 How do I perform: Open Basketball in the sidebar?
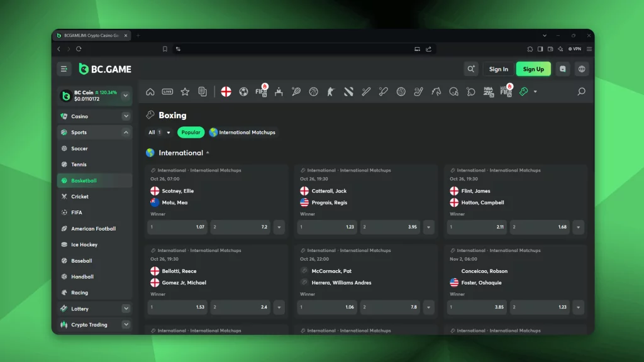click(x=94, y=180)
